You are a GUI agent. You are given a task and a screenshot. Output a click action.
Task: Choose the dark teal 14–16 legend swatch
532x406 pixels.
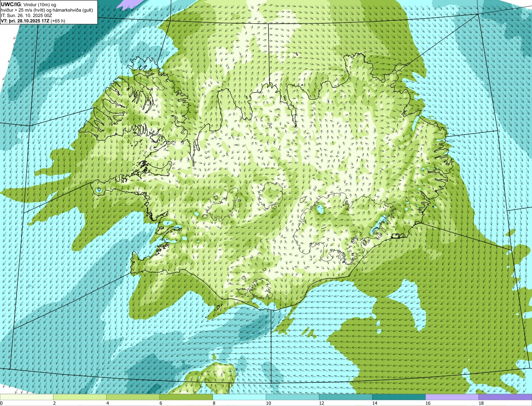[x=399, y=397]
